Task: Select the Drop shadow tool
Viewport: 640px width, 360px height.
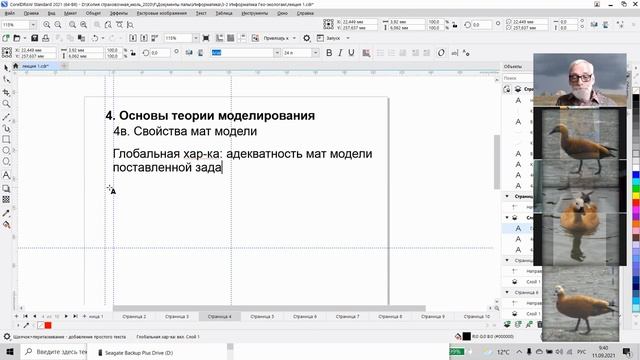Action: [x=6, y=189]
